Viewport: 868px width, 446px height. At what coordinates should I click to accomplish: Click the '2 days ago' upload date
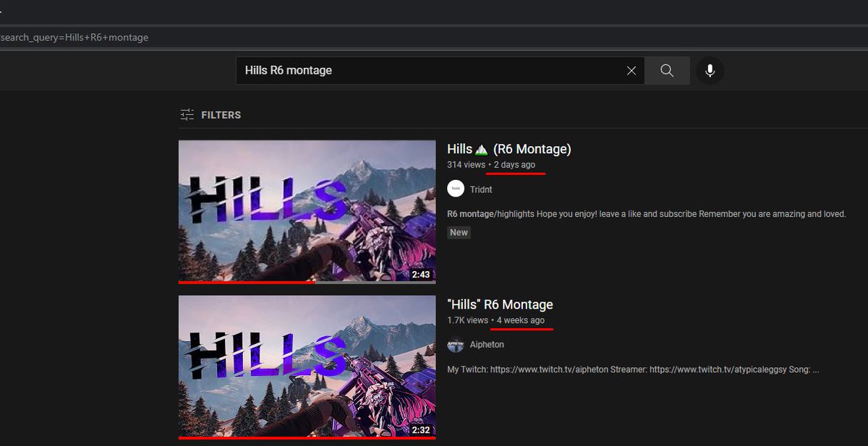[515, 165]
